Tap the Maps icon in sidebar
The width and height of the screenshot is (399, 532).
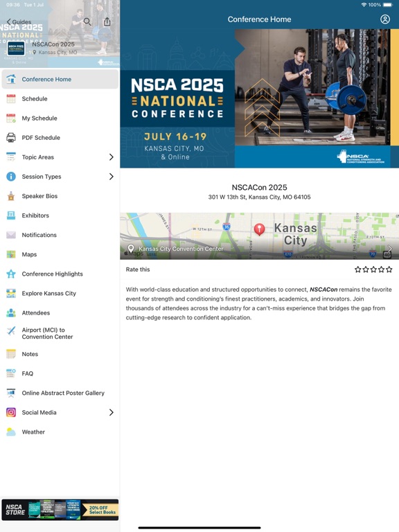click(x=11, y=254)
